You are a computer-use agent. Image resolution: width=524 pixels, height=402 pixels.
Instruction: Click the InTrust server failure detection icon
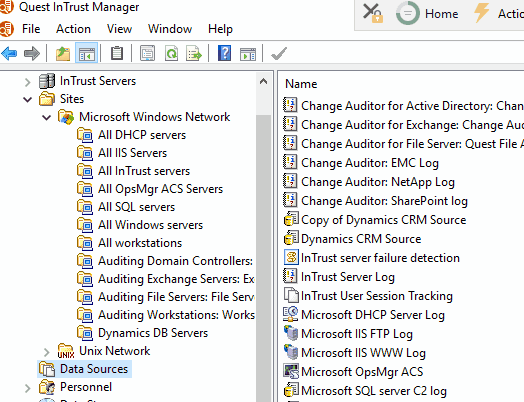click(x=291, y=258)
